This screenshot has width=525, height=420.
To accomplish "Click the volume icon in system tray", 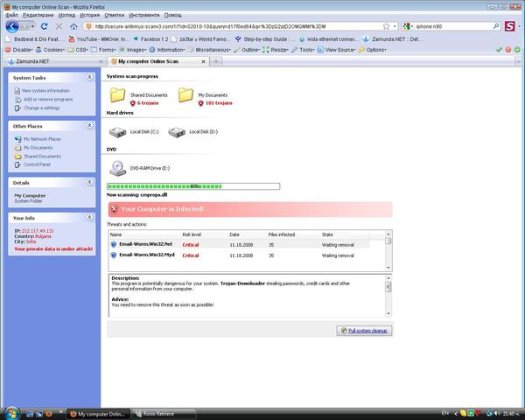I will click(496, 413).
